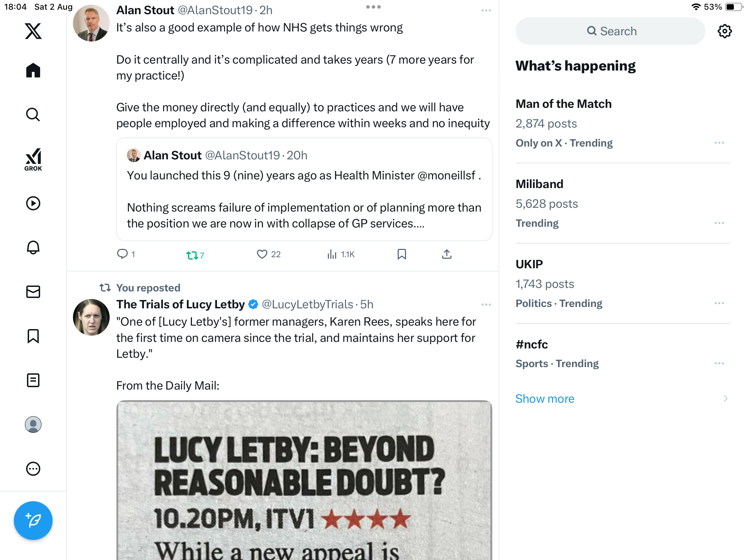747x560 pixels.
Task: Open the Lists icon in sidebar
Action: [33, 380]
